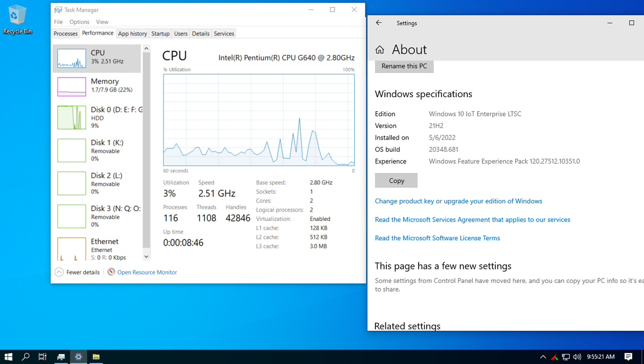Click the network tray icon
Screen dimensions: 644x364
pos(566,357)
